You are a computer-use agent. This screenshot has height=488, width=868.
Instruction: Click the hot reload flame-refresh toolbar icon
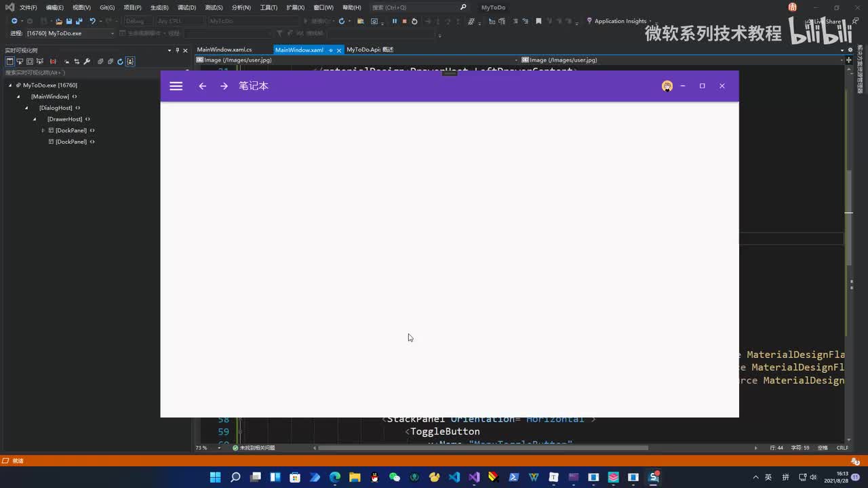342,21
